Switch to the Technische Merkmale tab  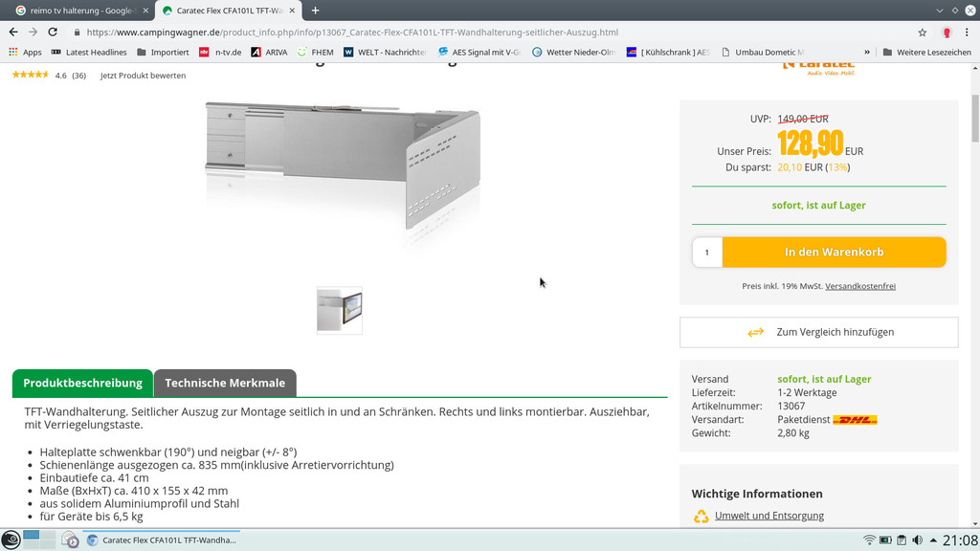tap(225, 383)
